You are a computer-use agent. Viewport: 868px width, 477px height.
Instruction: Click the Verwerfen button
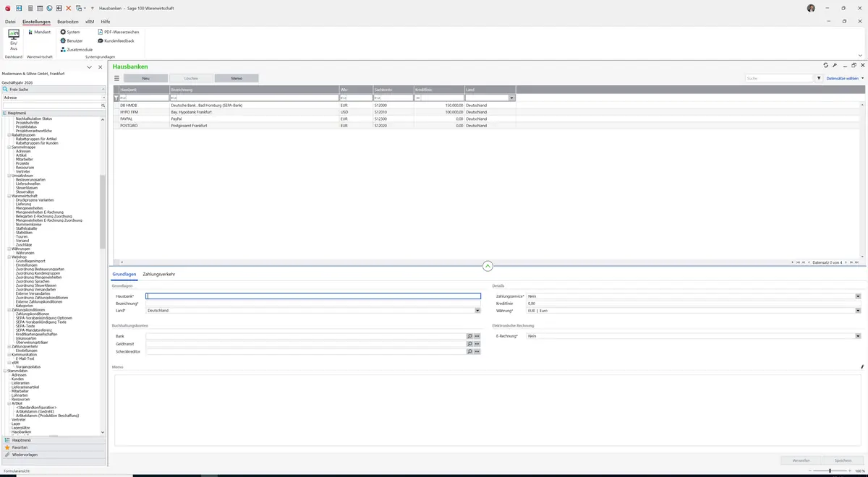click(x=801, y=460)
